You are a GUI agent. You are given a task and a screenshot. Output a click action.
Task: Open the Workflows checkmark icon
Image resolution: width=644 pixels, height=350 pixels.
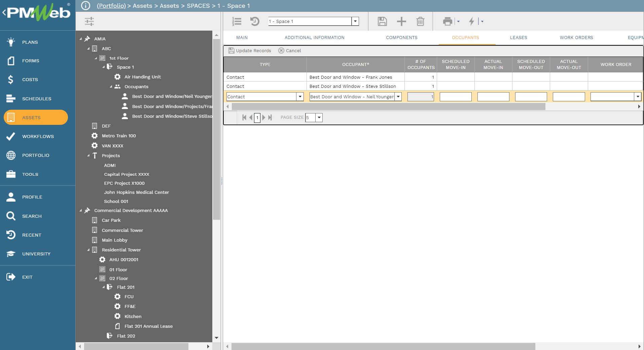pos(11,136)
